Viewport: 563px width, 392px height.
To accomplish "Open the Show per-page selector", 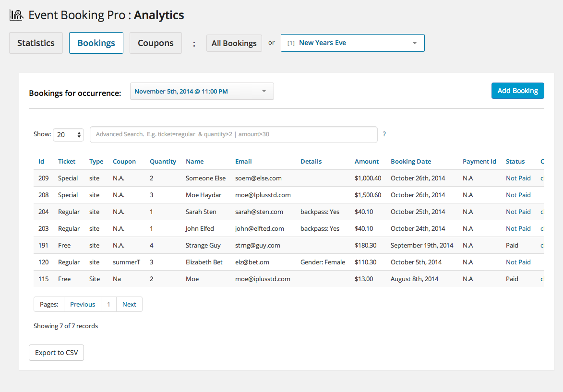I will click(x=68, y=134).
